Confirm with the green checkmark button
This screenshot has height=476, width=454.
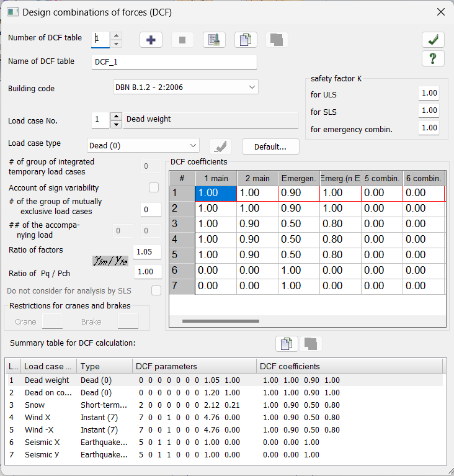[432, 40]
